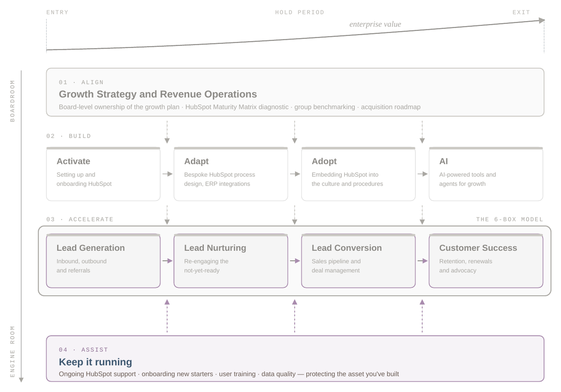This screenshot has width=561, height=392.
Task: Choose the Customer Success box
Action: (486, 261)
